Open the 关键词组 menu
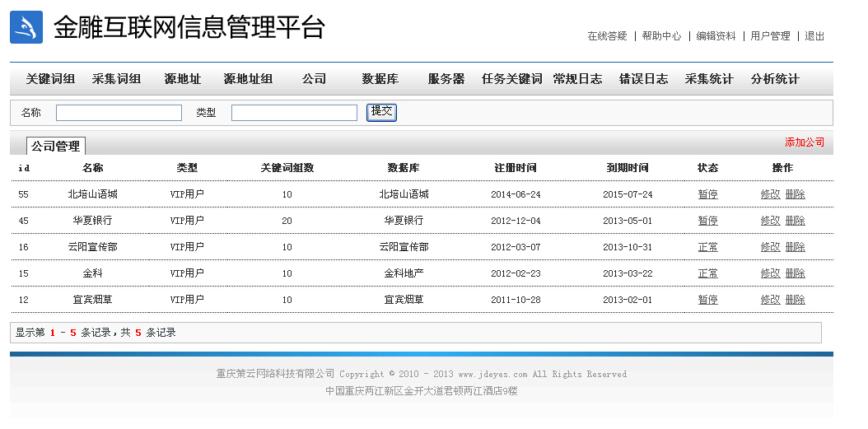 click(50, 79)
